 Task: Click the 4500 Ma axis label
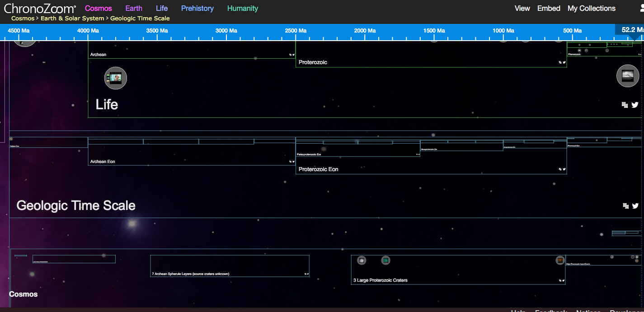(19, 31)
